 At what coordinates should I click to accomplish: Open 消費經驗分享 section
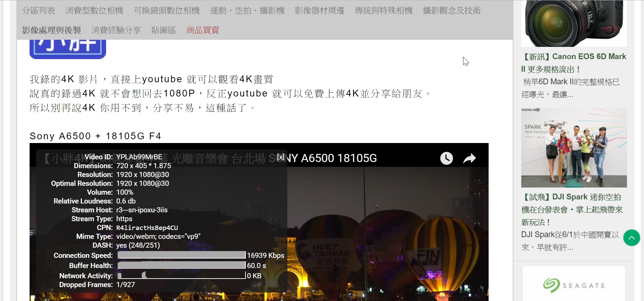coord(116,30)
